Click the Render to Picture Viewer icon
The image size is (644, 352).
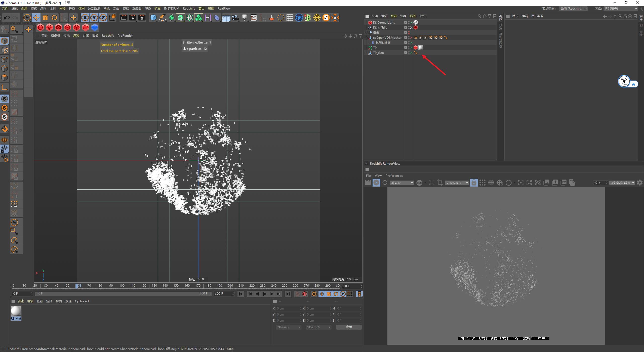(x=133, y=18)
